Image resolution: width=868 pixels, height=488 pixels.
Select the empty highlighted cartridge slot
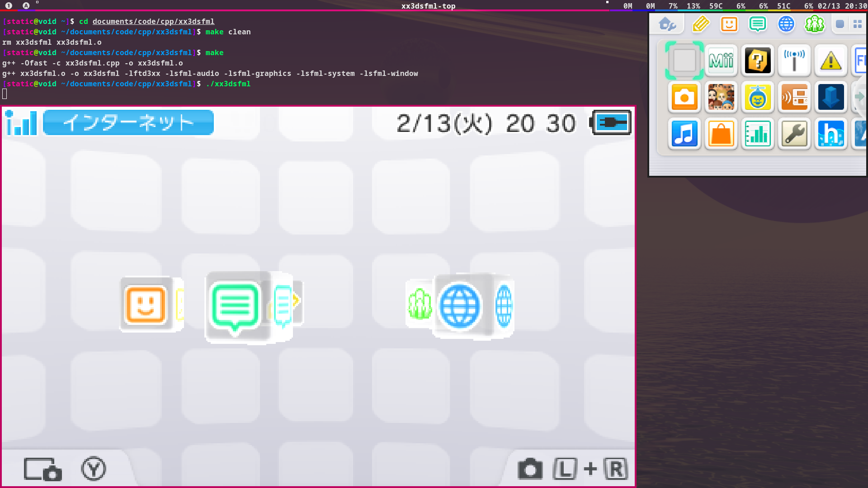[684, 61]
